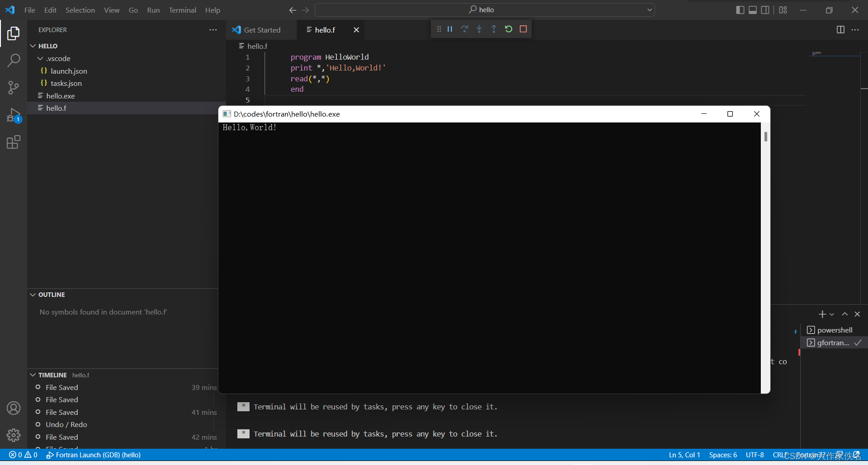Click the console window scrollbar thumb
Viewport: 868px width, 465px height.
coord(766,136)
